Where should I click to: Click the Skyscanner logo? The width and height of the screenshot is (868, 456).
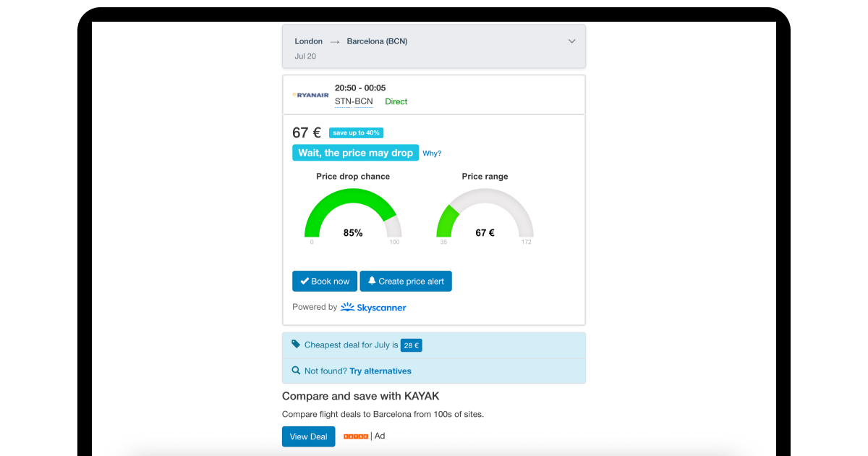(x=373, y=308)
